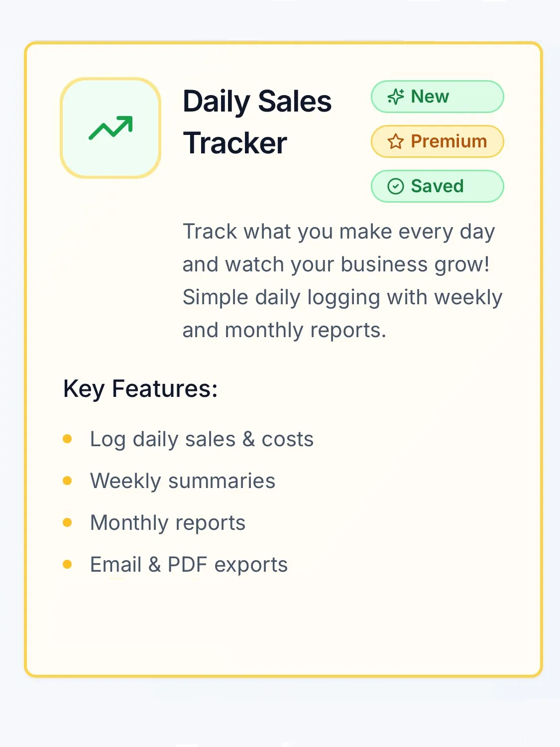The width and height of the screenshot is (560, 747).
Task: Select the "Email & PDF exports" feature
Action: click(189, 565)
